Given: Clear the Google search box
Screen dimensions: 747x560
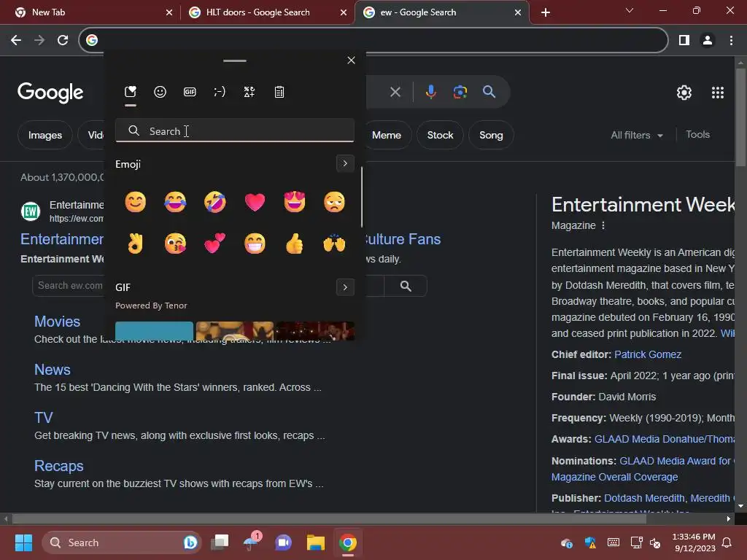Looking at the screenshot, I should click(395, 91).
